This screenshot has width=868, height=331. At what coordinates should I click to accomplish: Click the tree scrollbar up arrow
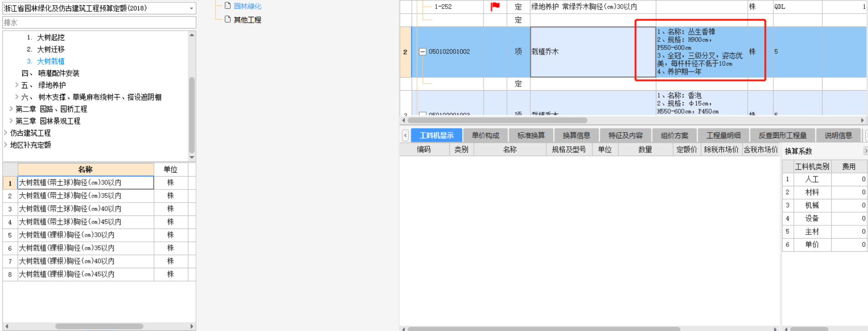pyautogui.click(x=192, y=35)
